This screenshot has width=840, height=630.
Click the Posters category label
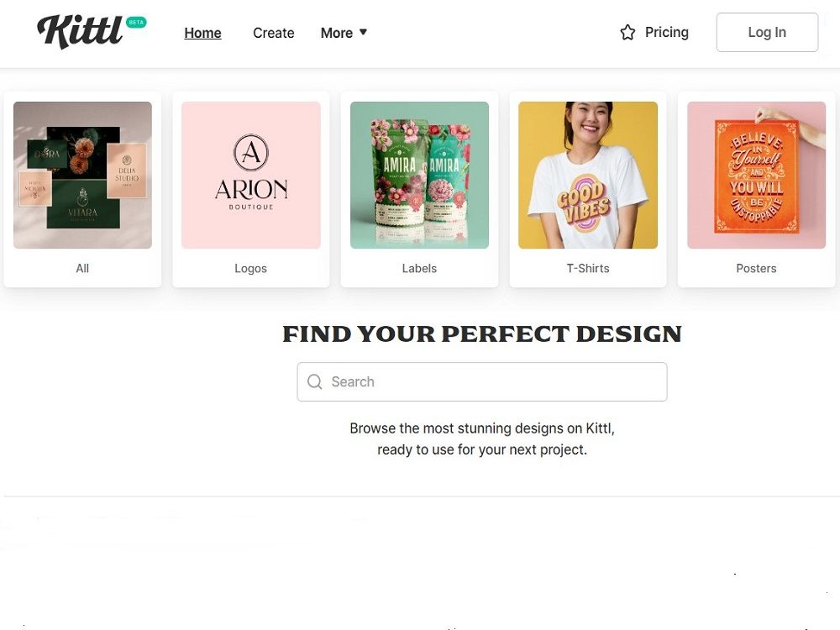click(x=756, y=269)
